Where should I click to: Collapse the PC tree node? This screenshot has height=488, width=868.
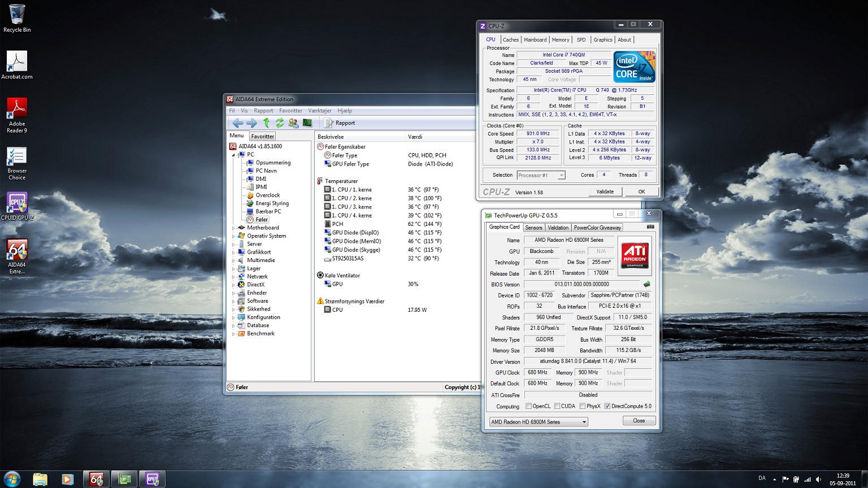(x=233, y=155)
